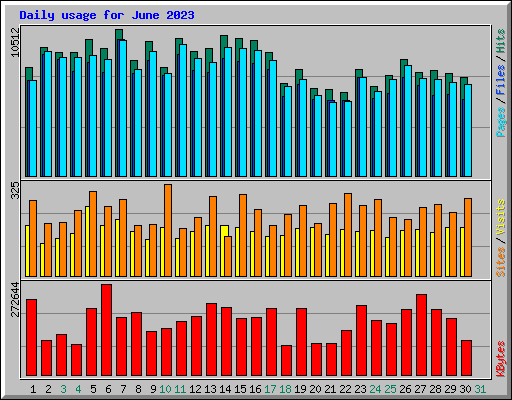Image resolution: width=512 pixels, height=400 pixels.
Task: Click the red KBytes bar for day 18
Action: point(286,360)
